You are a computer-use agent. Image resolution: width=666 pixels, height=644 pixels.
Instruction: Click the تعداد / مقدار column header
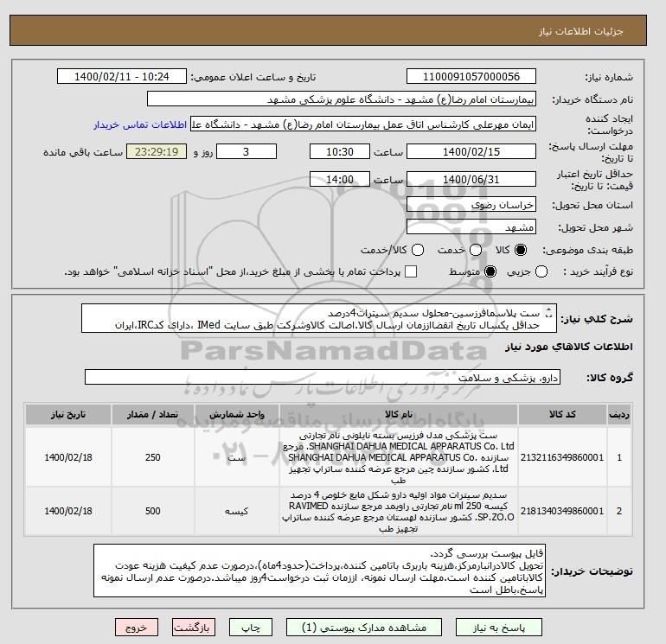tap(153, 414)
